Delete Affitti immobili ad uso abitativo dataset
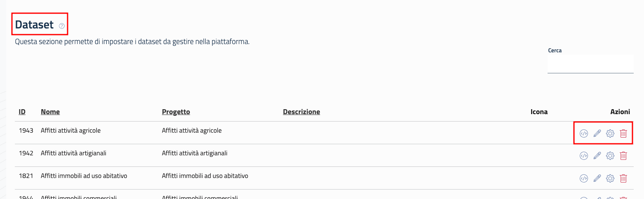 (x=623, y=178)
